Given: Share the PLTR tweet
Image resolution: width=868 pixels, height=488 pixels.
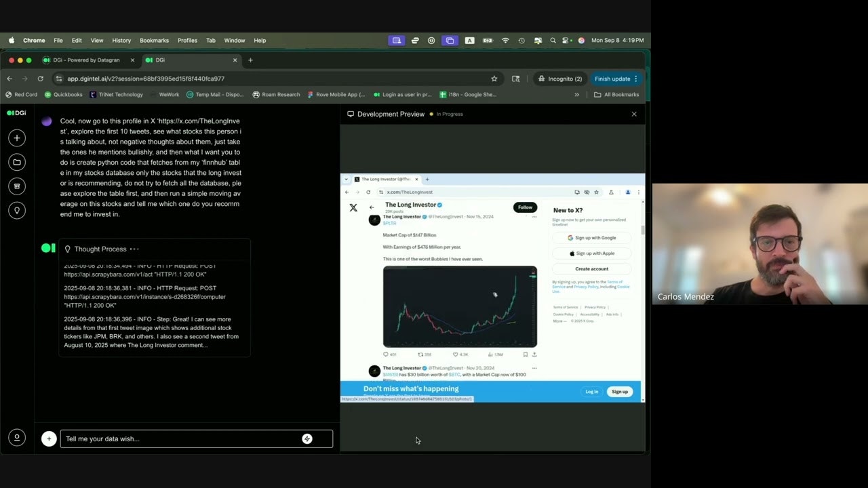Looking at the screenshot, I should point(534,354).
